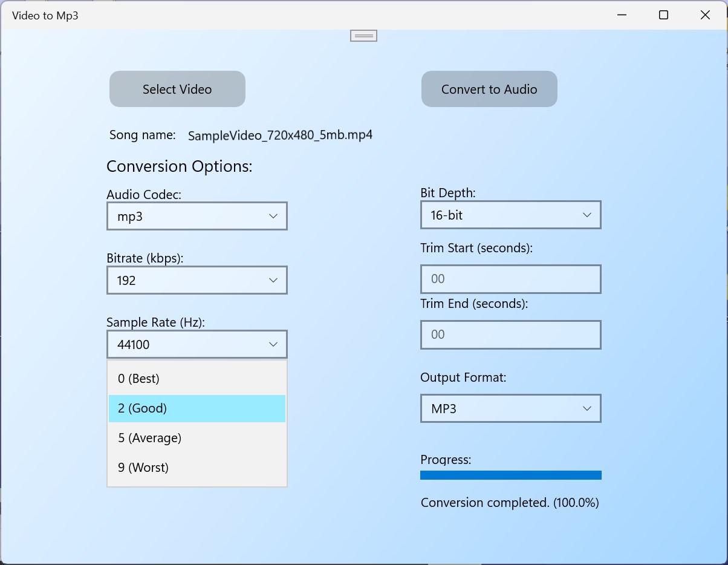Click the Select Video button
This screenshot has height=565, width=728.
point(177,89)
